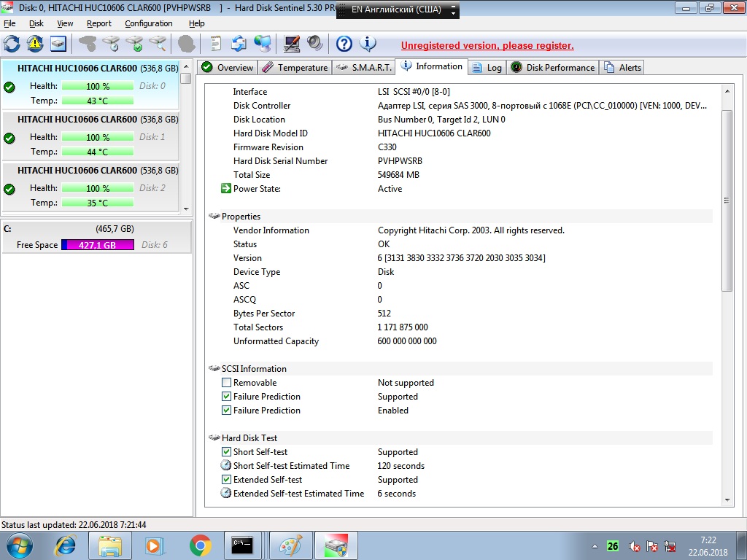The height and width of the screenshot is (560, 747).
Task: Switch to the Overview tab
Action: pos(228,68)
